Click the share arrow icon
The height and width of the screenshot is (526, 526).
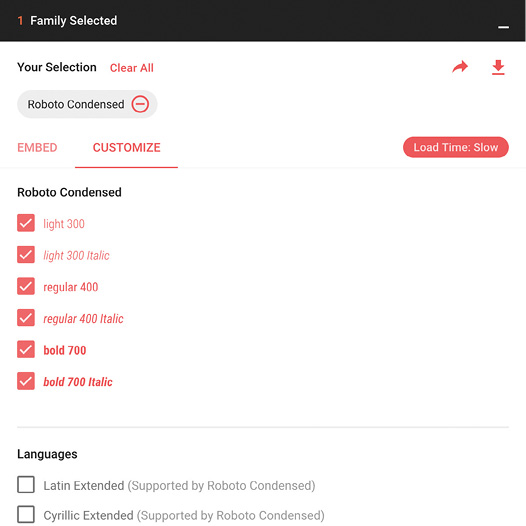[x=460, y=67]
